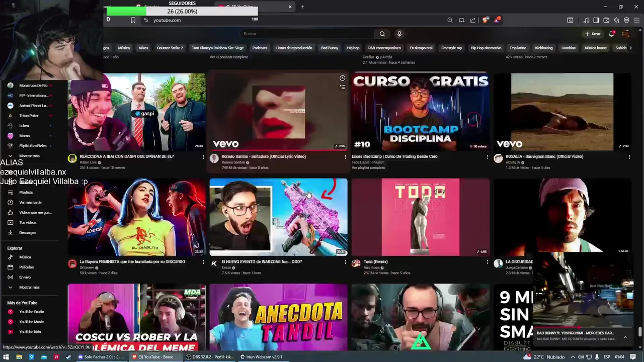Open new browser tab with plus button

[302, 7]
